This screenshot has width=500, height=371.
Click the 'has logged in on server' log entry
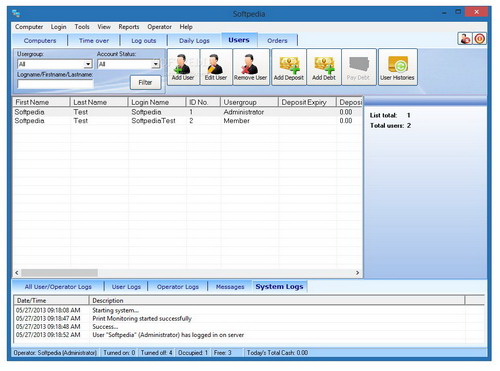(168, 335)
